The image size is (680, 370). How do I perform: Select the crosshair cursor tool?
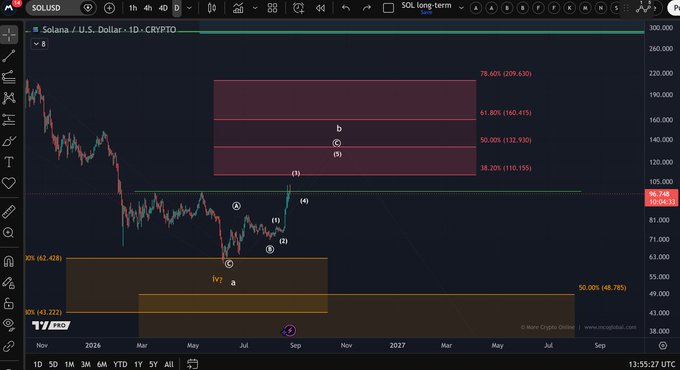coord(9,35)
